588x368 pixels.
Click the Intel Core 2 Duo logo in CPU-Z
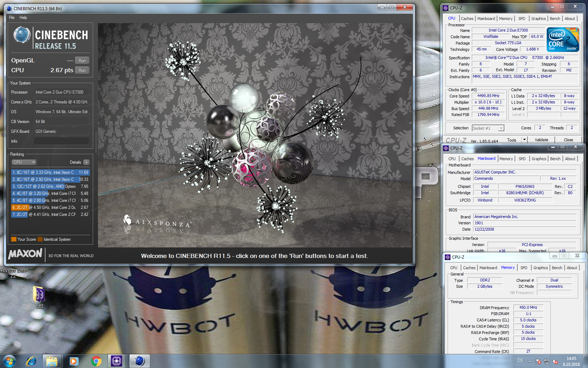click(563, 40)
